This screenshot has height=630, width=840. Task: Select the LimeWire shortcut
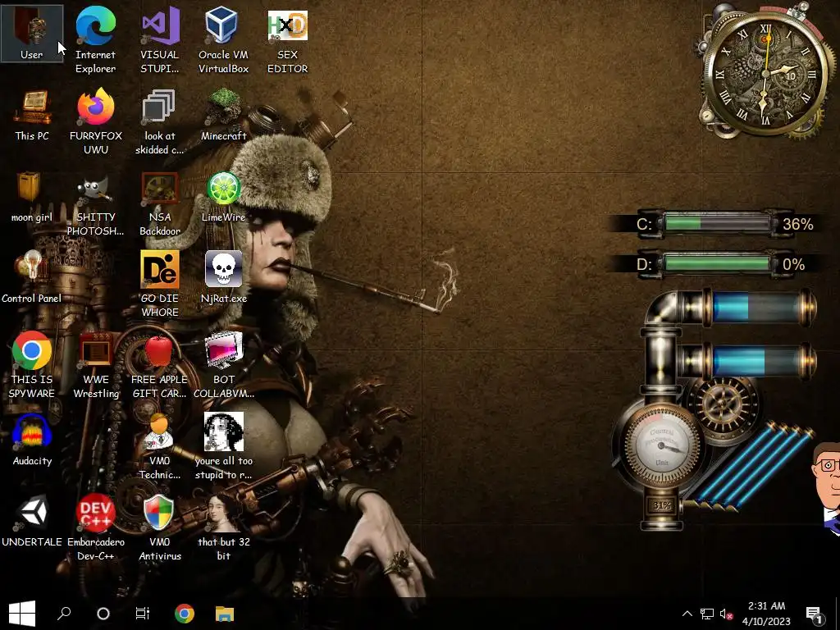point(223,197)
